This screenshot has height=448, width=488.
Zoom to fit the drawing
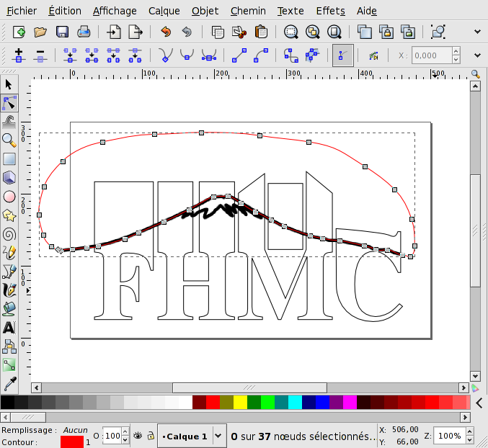312,32
